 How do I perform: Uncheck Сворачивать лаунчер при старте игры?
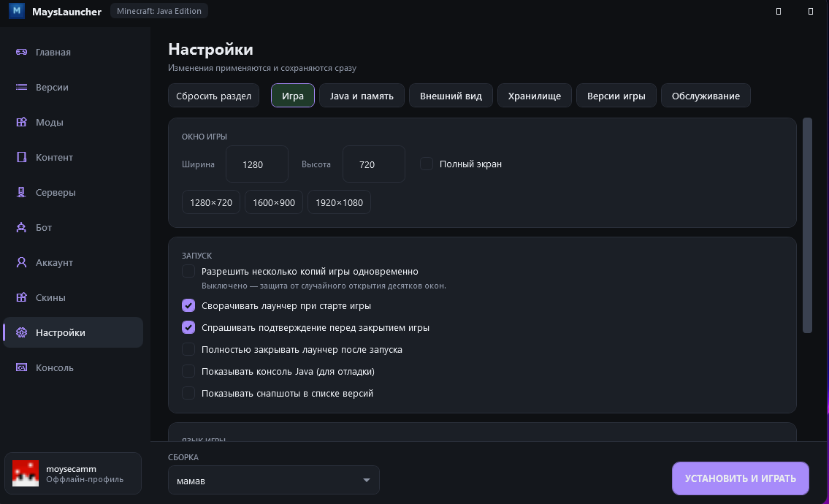pyautogui.click(x=188, y=305)
